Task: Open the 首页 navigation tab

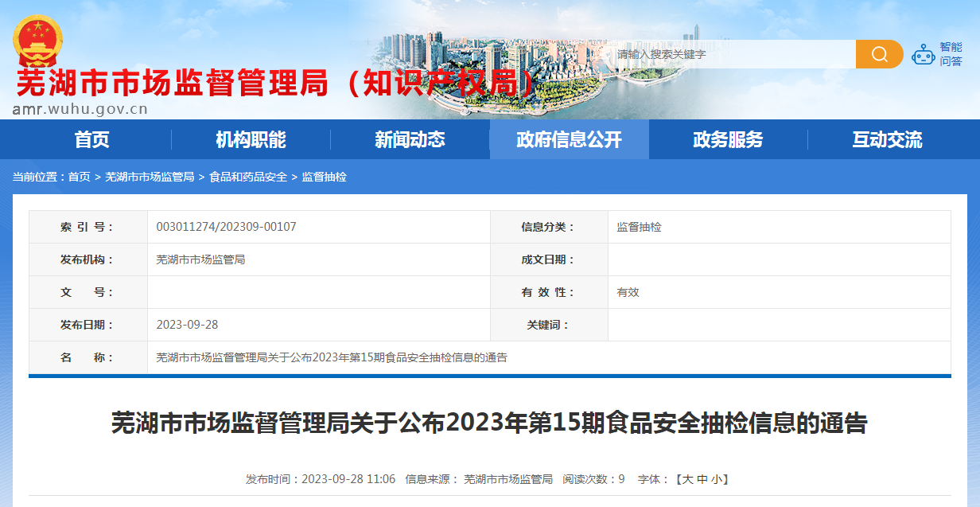Action: click(x=92, y=140)
